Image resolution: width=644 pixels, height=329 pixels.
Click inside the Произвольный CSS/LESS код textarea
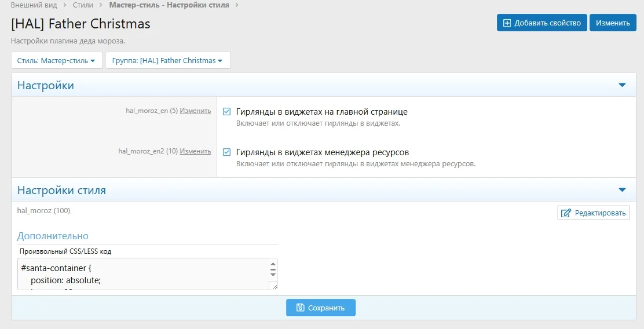pos(139,274)
